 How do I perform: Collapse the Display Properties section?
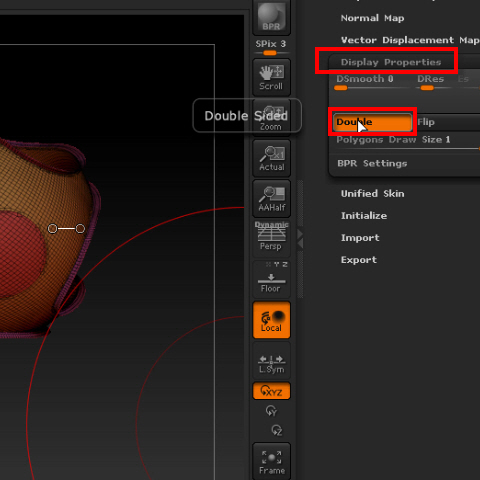point(391,62)
